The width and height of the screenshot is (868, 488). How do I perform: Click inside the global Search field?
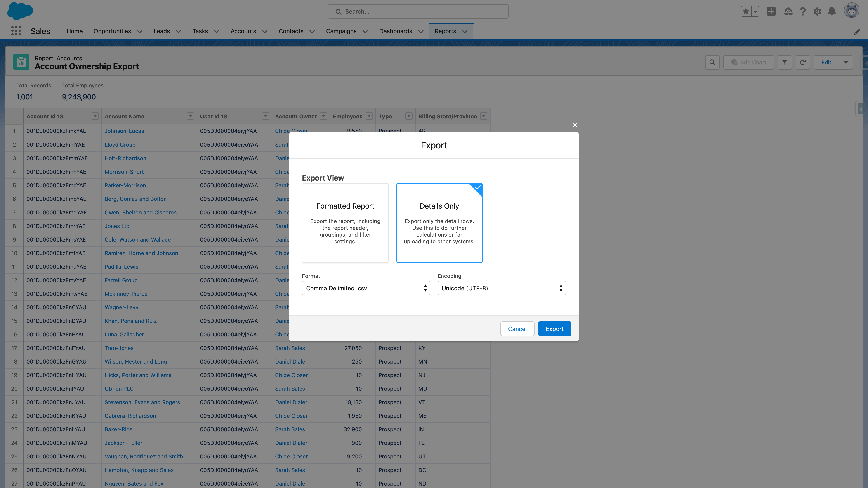[x=417, y=11]
